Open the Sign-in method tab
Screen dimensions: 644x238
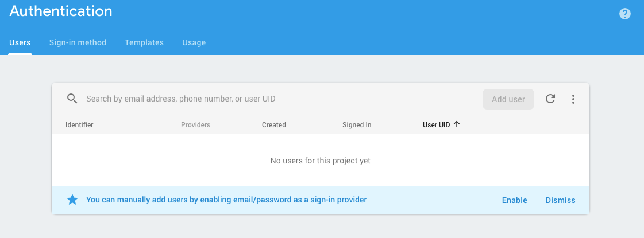[x=78, y=42]
